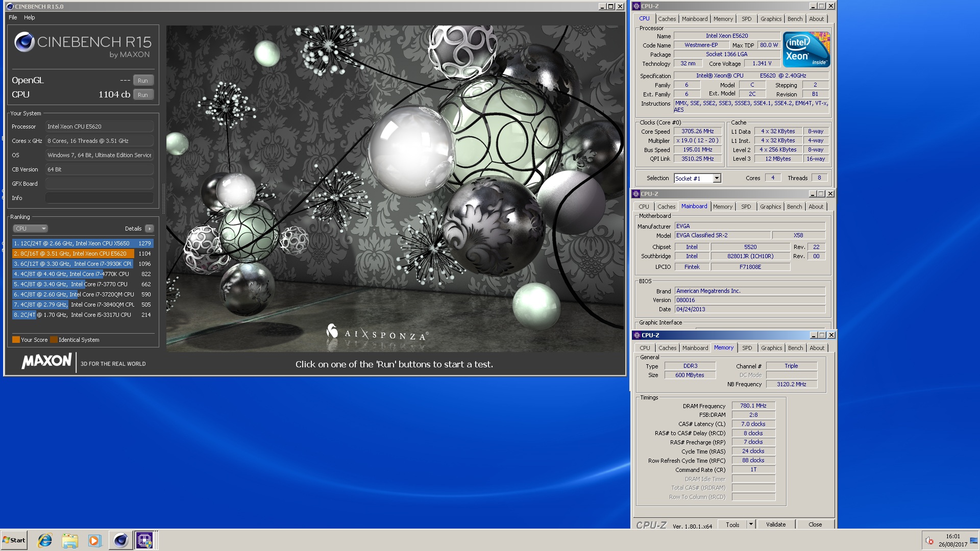Select ranking row i7-4770K 822
The width and height of the screenshot is (980, 551).
[x=83, y=274]
